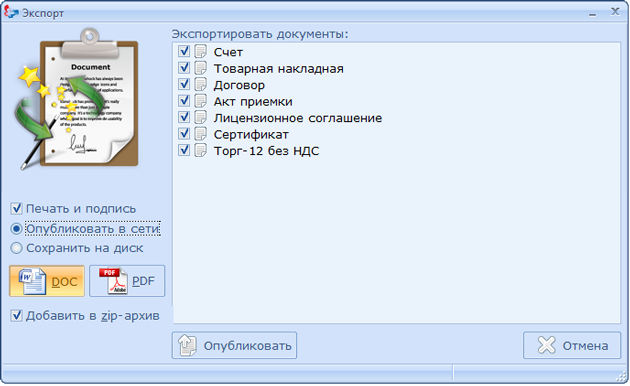
Task: Select the Товарная накладная row text
Action: (x=278, y=68)
